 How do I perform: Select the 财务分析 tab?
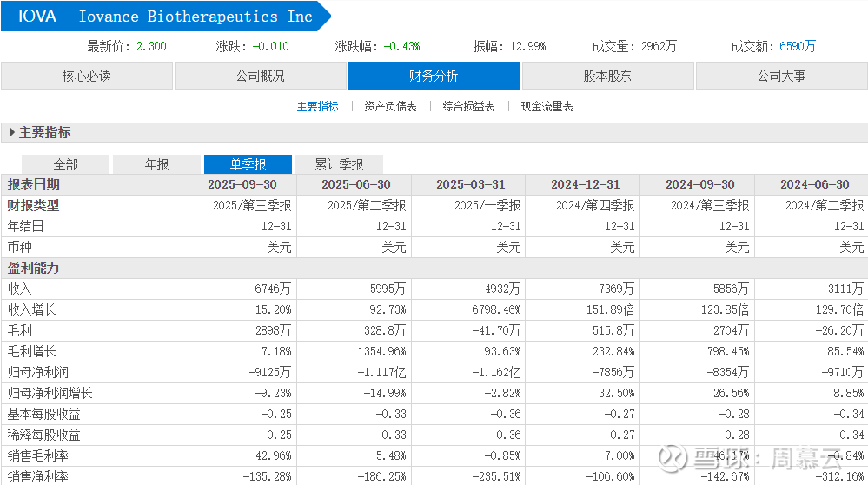[x=434, y=76]
